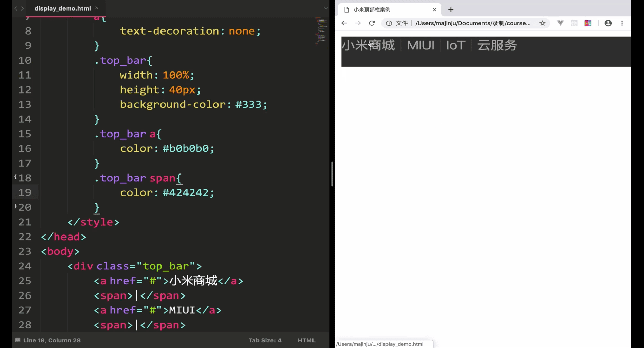Open a new Chrome tab
Image resolution: width=644 pixels, height=348 pixels.
(451, 9)
